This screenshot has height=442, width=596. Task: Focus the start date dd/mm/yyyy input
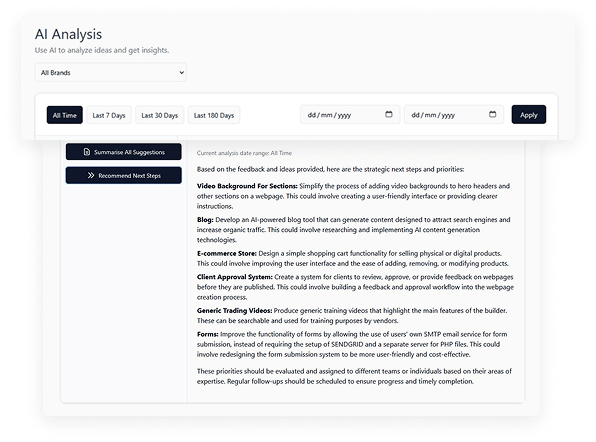tap(350, 115)
